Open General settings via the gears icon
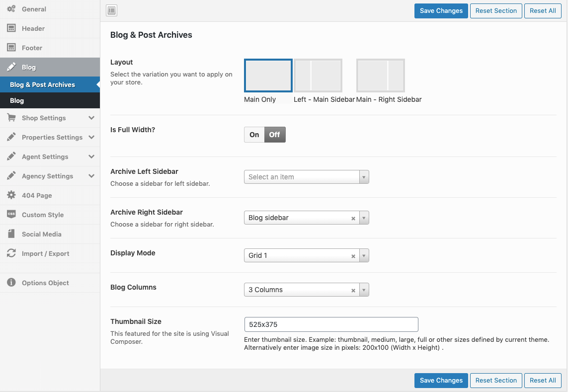The image size is (568, 392). (x=11, y=9)
